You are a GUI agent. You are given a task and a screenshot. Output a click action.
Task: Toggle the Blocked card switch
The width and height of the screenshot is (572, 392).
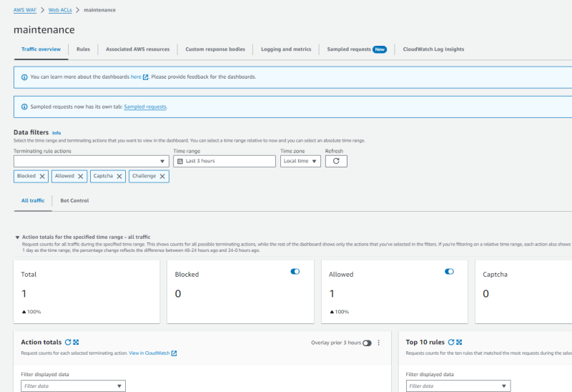pos(295,272)
